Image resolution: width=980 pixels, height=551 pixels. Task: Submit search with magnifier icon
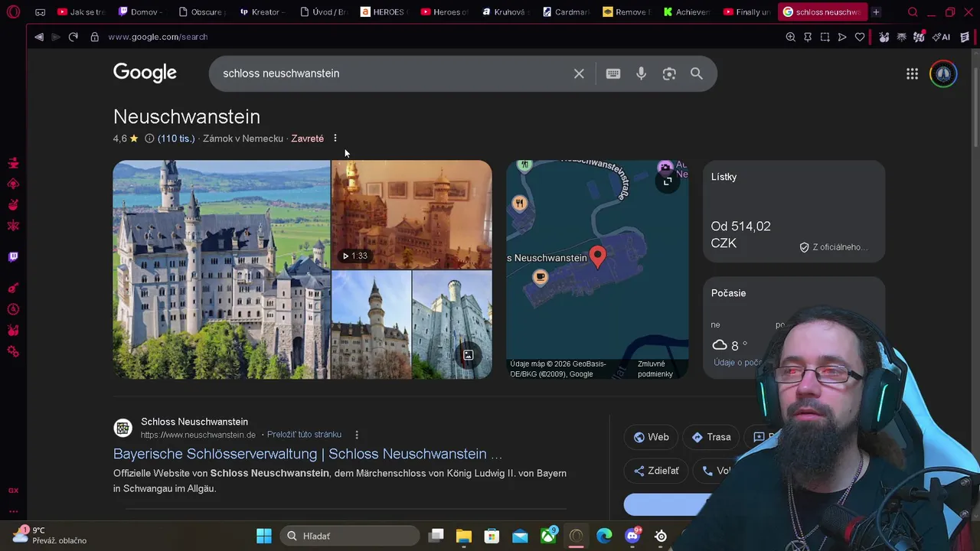(x=697, y=73)
